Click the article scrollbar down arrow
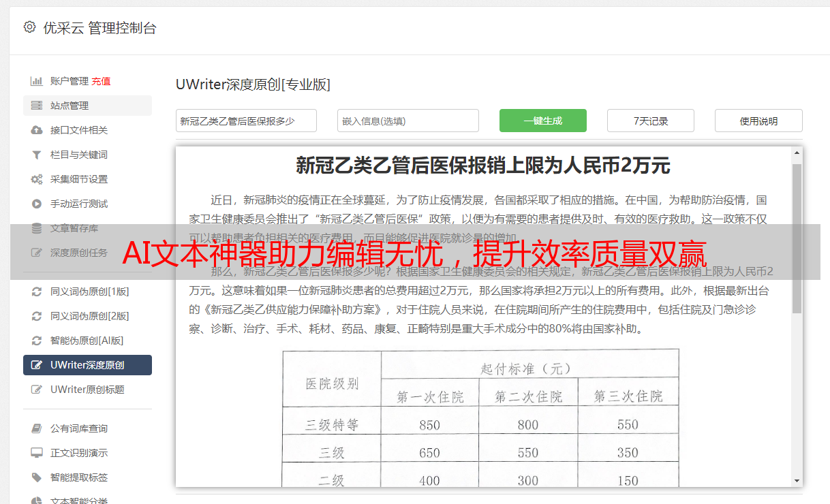 (x=797, y=481)
